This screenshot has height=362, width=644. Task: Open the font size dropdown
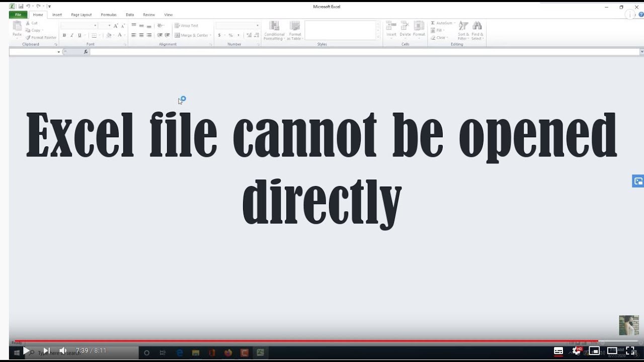point(109,26)
